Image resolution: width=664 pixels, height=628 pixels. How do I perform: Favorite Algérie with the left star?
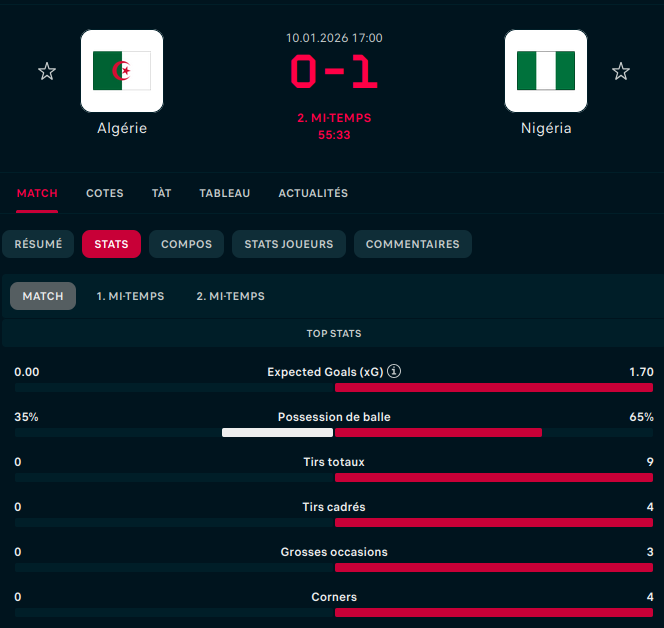tap(47, 71)
